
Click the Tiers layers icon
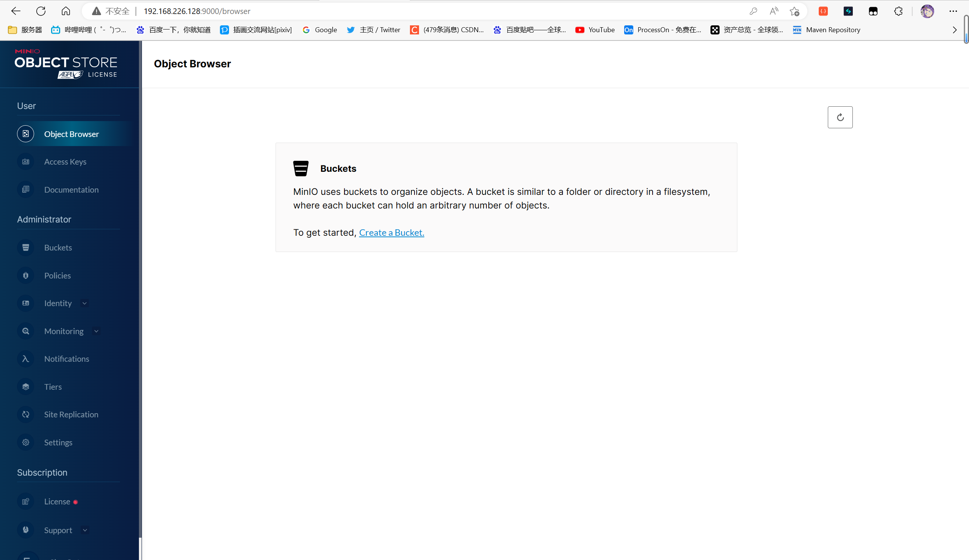click(x=26, y=387)
